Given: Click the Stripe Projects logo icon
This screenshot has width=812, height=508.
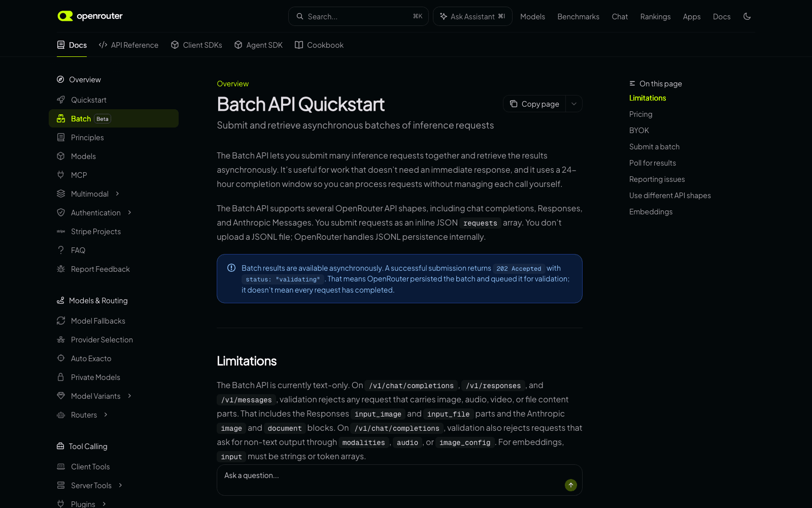Looking at the screenshot, I should 61,231.
